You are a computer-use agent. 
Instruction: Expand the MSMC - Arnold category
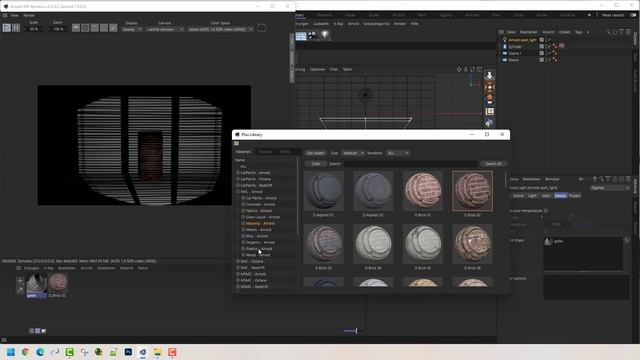pyautogui.click(x=238, y=274)
